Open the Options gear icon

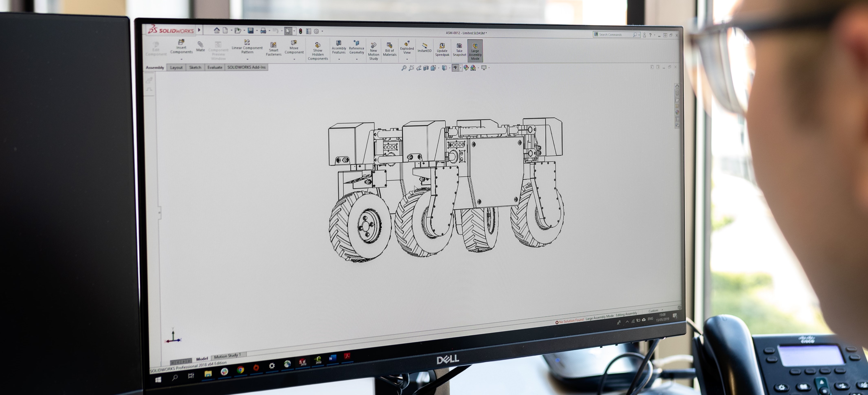pyautogui.click(x=316, y=31)
